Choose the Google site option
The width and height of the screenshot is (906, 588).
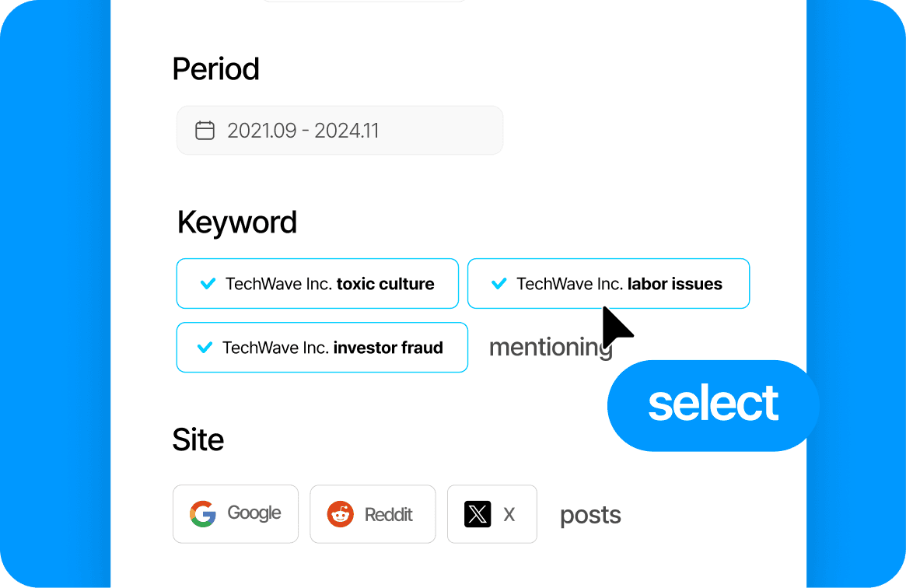click(236, 514)
